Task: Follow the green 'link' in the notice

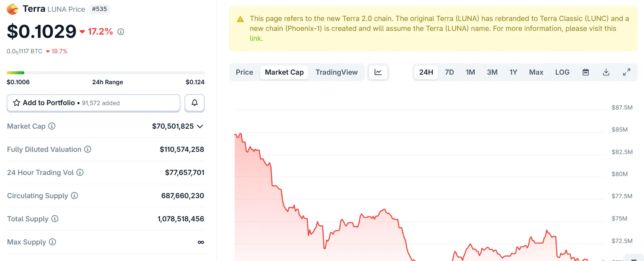Action: tap(255, 38)
